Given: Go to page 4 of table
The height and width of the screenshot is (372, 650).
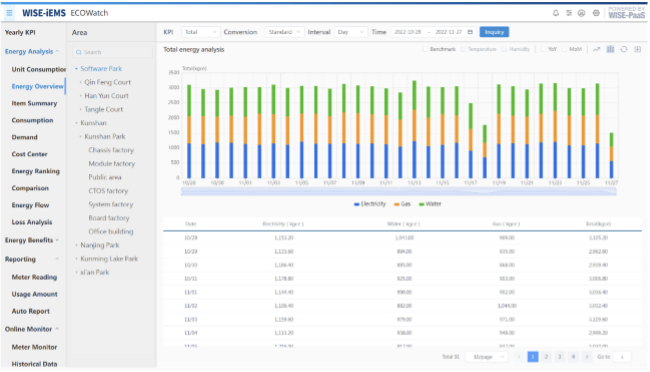Looking at the screenshot, I should (x=574, y=357).
